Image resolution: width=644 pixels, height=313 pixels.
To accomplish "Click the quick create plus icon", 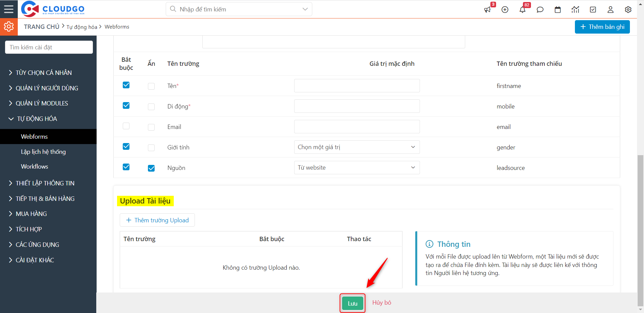I will (505, 9).
